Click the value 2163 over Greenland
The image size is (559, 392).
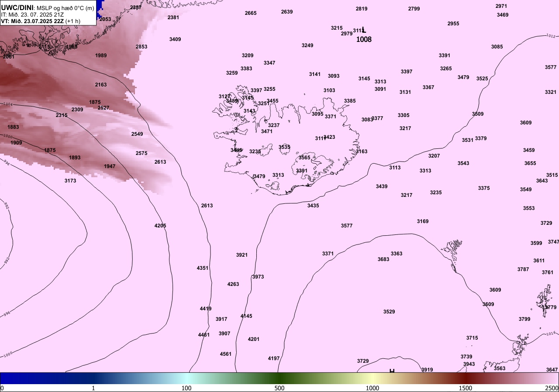click(101, 85)
